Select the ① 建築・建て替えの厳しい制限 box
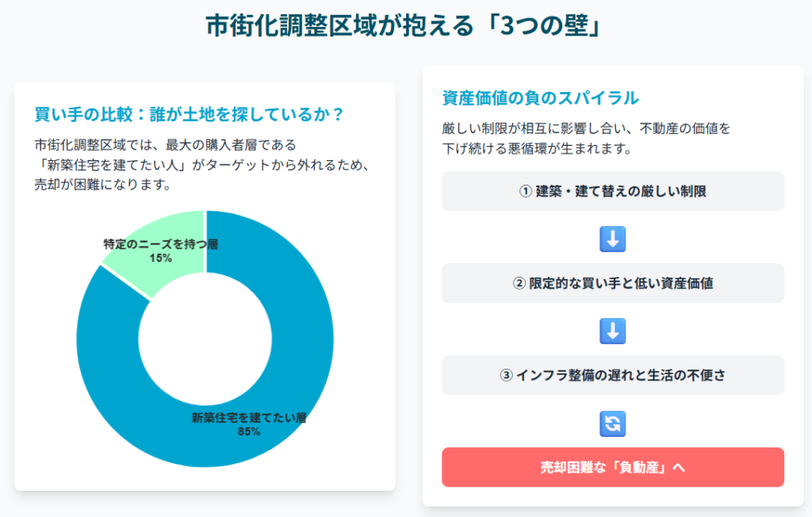The height and width of the screenshot is (517, 812). (x=613, y=191)
